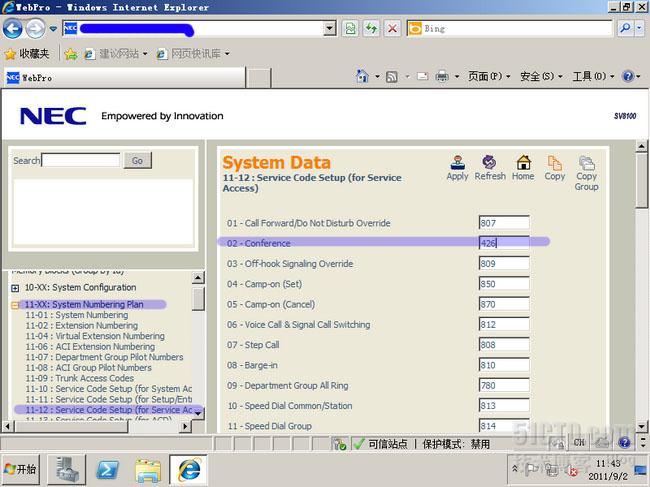
Task: Click the main page scrollbar up arrow
Action: 641,146
